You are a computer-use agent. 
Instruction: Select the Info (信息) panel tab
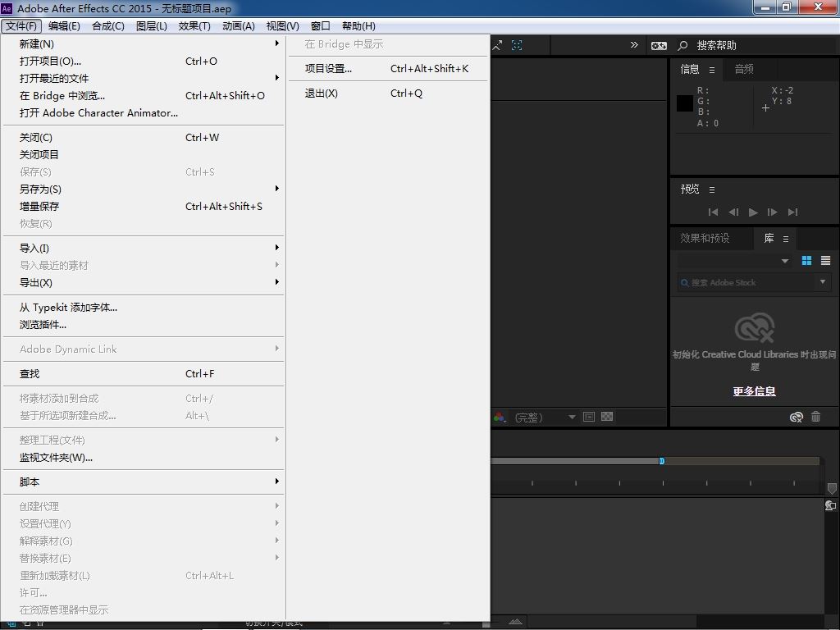[x=690, y=69]
